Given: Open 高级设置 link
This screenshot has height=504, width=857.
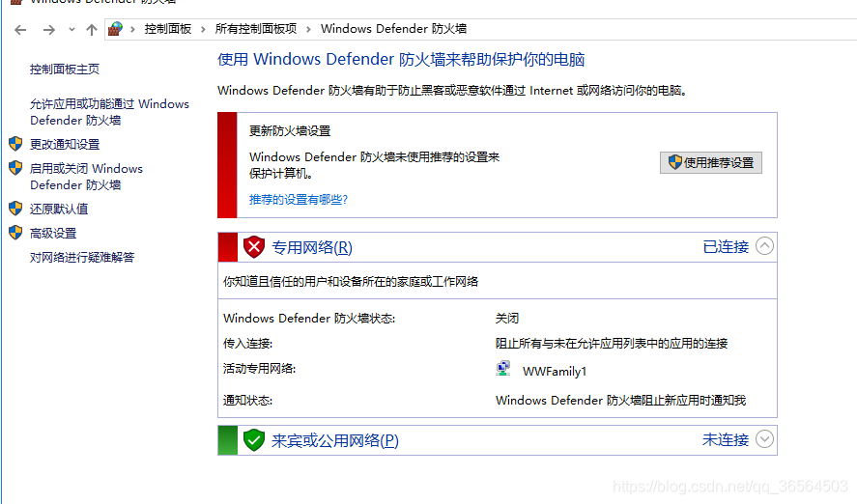Looking at the screenshot, I should [x=53, y=233].
